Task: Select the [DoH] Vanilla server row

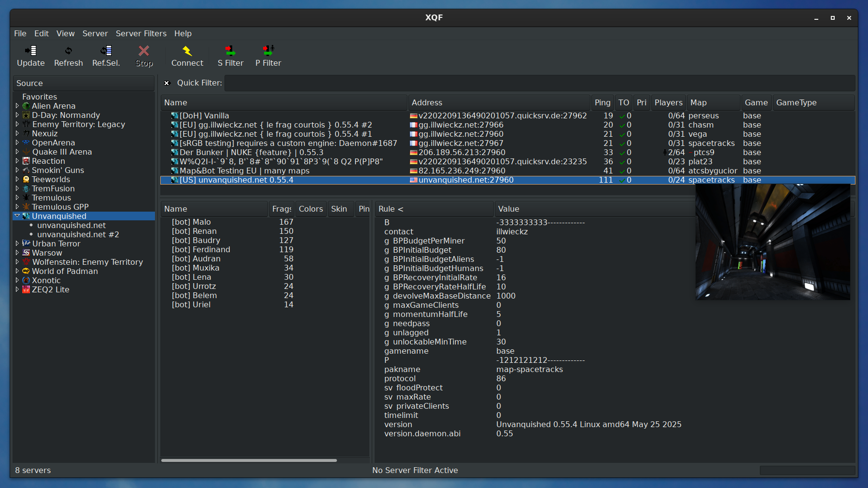Action: point(508,116)
